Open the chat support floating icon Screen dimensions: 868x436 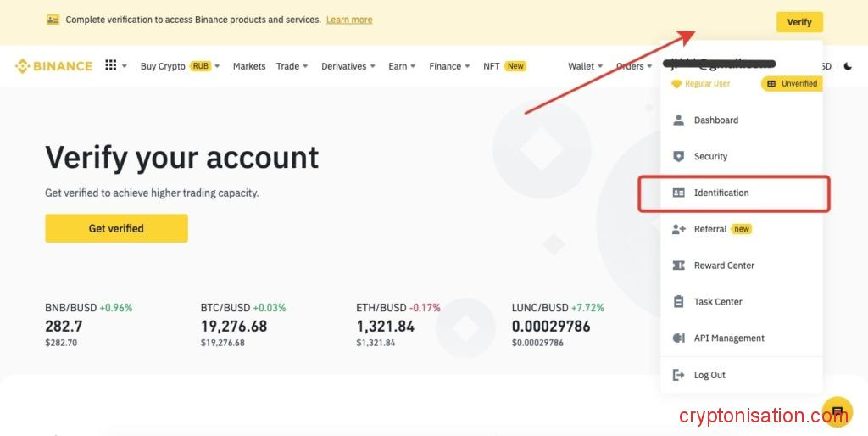coord(837,411)
